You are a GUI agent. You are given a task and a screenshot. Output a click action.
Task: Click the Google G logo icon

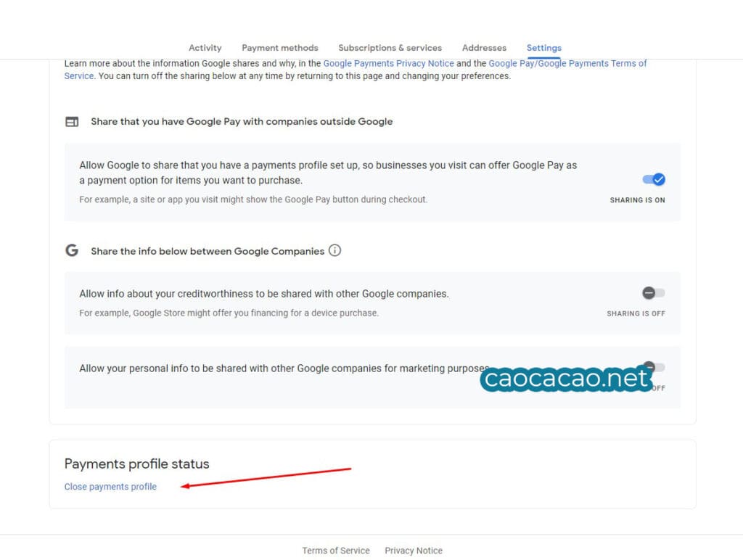point(72,250)
